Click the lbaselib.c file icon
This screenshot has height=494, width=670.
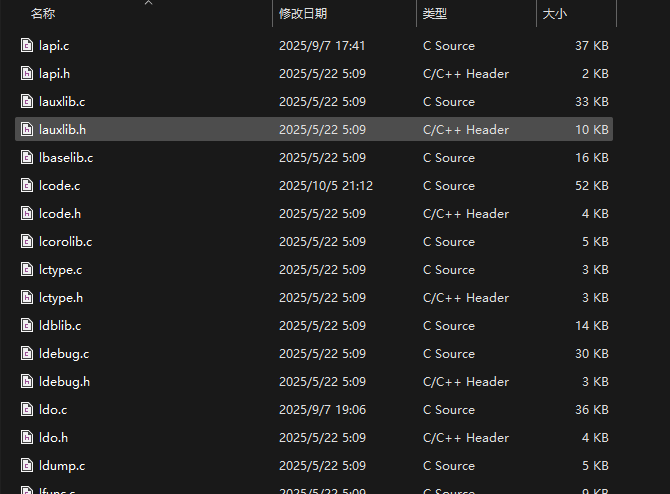[x=28, y=158]
